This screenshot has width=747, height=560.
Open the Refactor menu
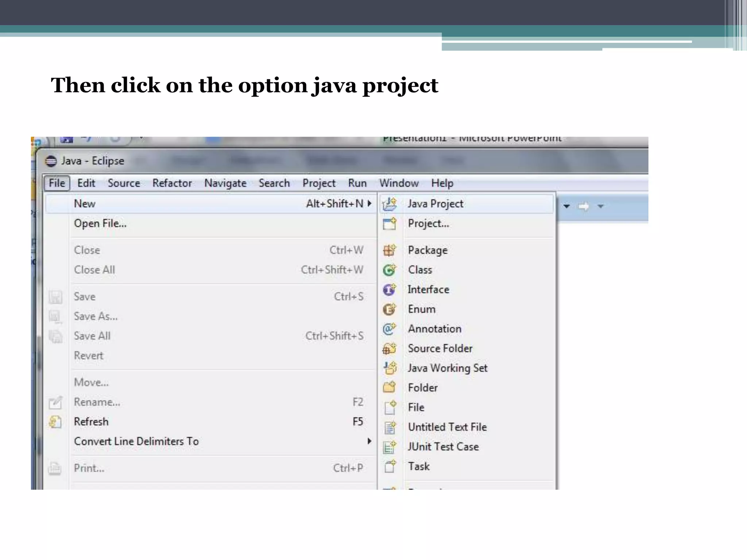click(x=172, y=183)
